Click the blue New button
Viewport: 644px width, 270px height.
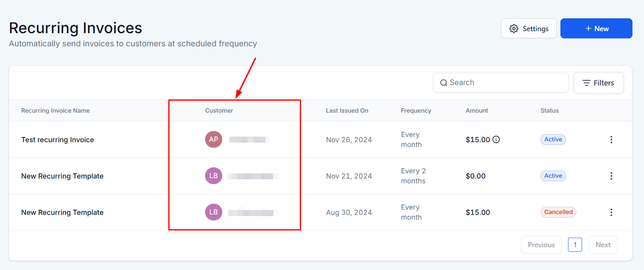[596, 29]
